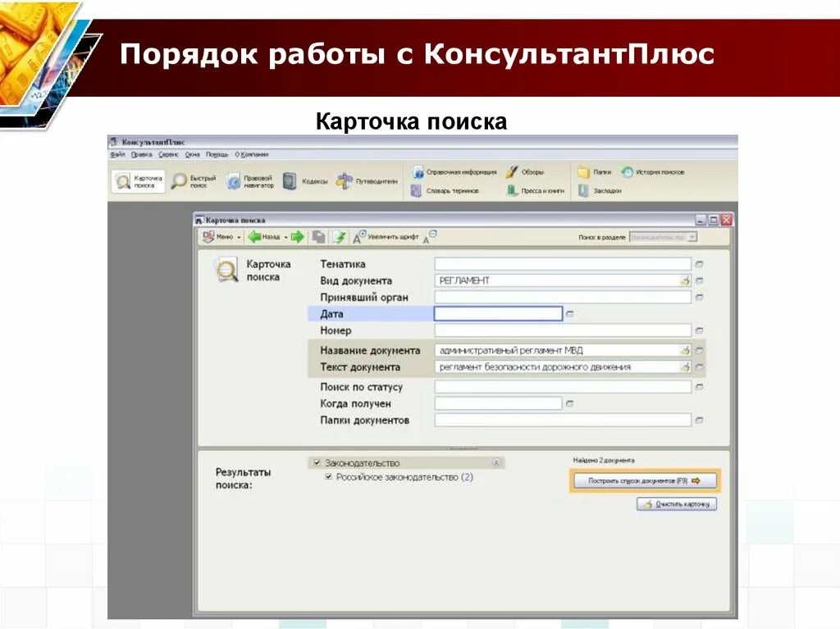Click the Найдено 2 документа text

click(604, 460)
